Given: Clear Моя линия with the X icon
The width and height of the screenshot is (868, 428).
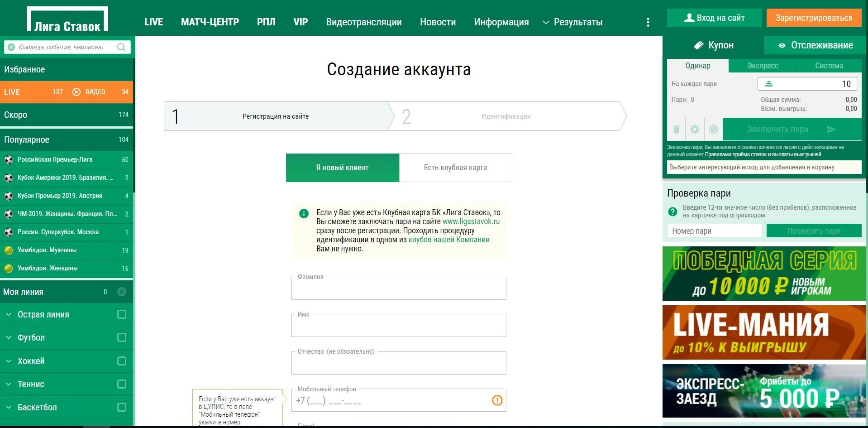Looking at the screenshot, I should point(122,292).
